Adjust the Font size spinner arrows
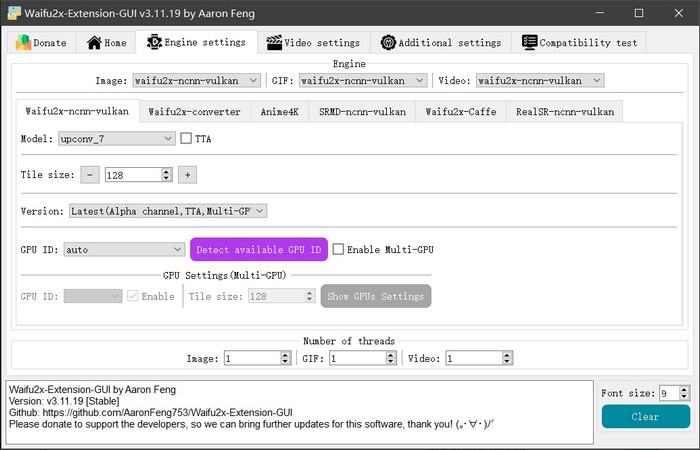The width and height of the screenshot is (700, 450). [x=685, y=393]
